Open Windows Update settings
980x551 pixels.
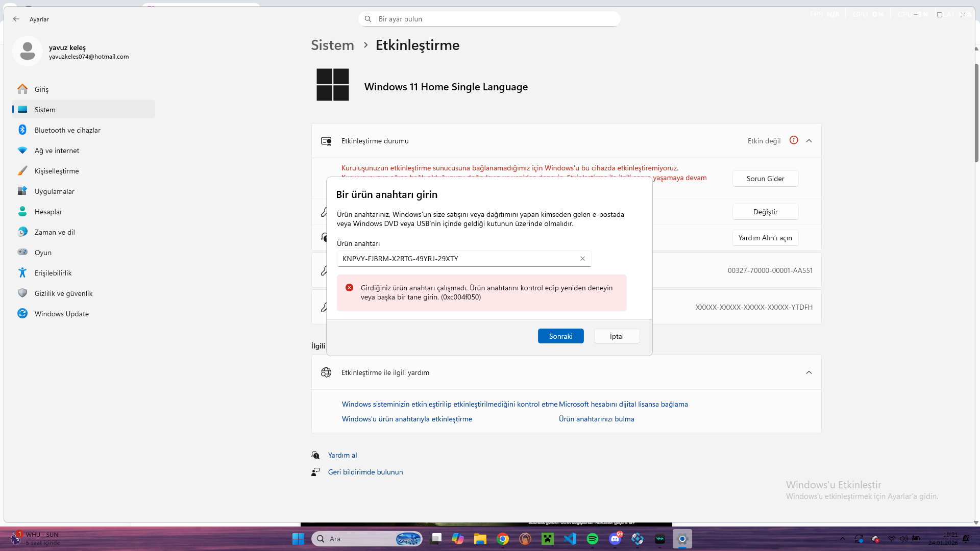coord(84,314)
